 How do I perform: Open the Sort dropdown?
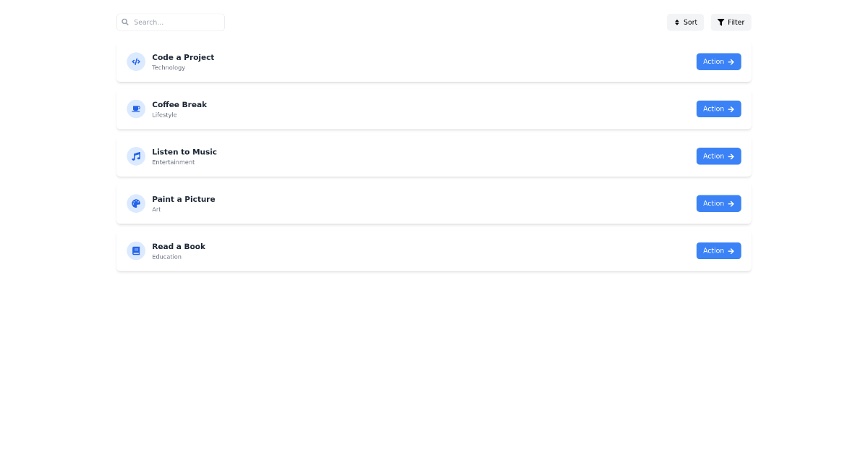pyautogui.click(x=685, y=22)
